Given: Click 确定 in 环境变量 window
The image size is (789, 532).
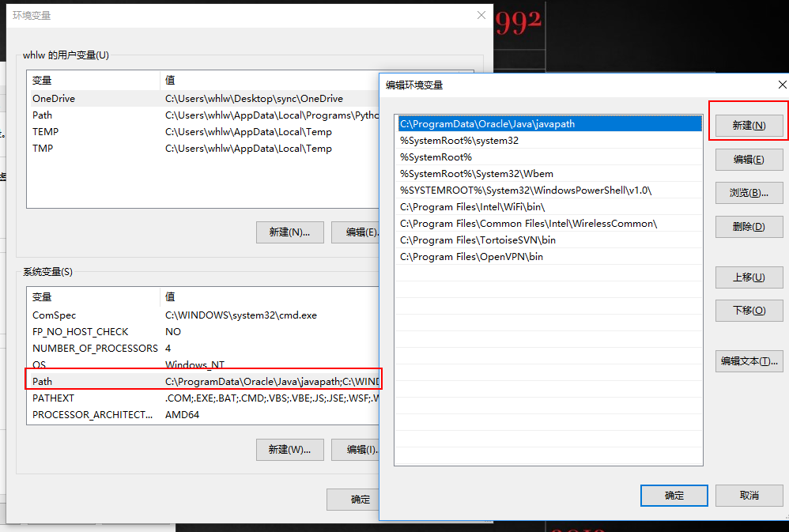Looking at the screenshot, I should (x=353, y=500).
